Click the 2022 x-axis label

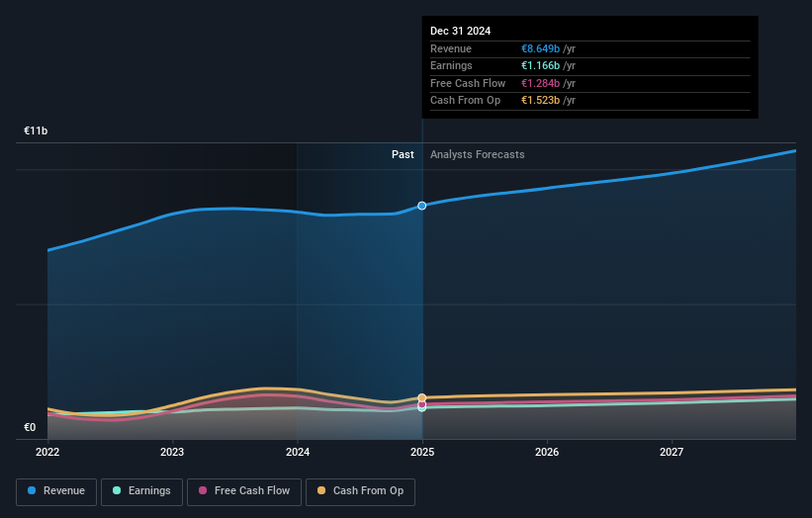point(47,453)
